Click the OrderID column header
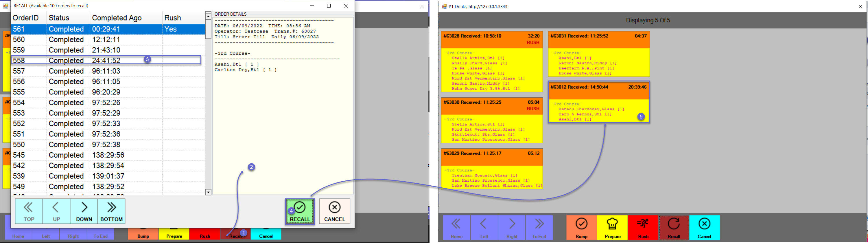868x243 pixels. [26, 18]
